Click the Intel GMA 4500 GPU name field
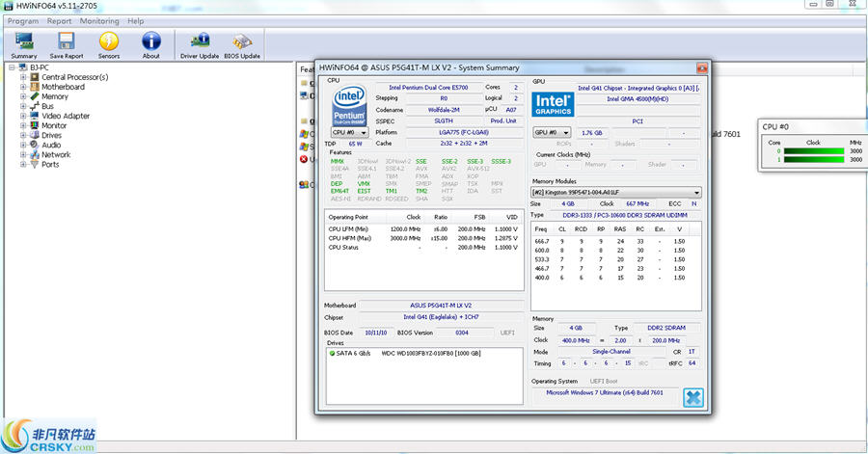Screen dimensions: 868x454 point(637,99)
